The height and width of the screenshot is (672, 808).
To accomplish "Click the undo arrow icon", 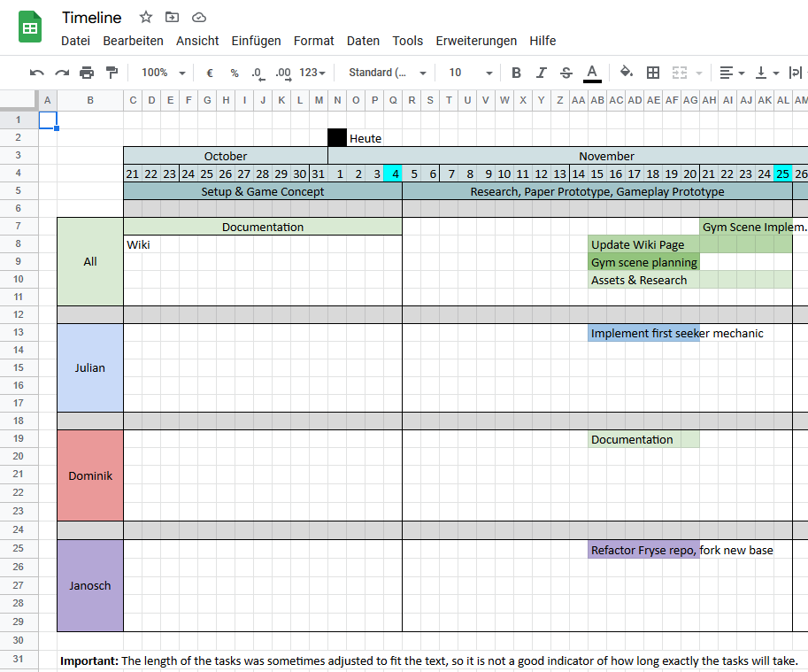I will tap(37, 73).
